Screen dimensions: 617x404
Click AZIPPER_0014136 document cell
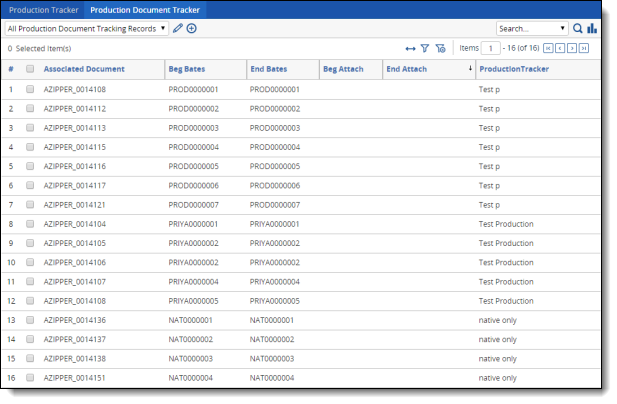tap(75, 320)
